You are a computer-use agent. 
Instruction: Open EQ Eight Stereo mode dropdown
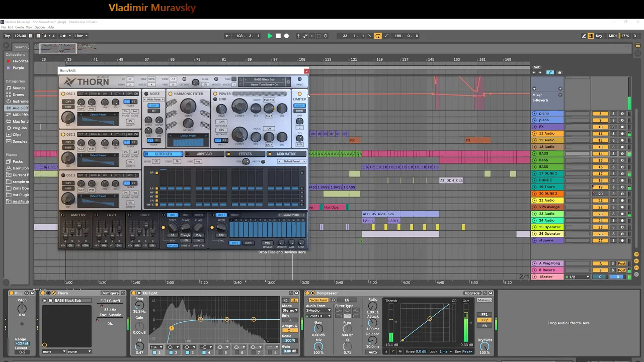click(290, 311)
